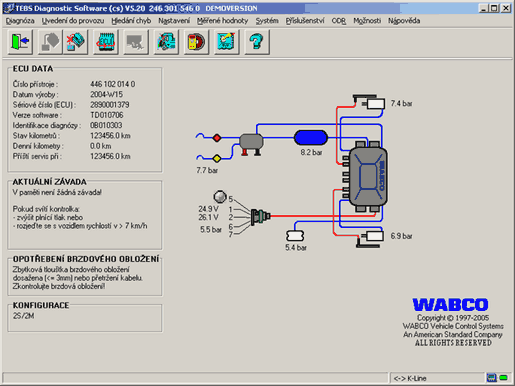Click the ECU reset chip icon
Screen dimensions: 515x386
[x=106, y=42]
